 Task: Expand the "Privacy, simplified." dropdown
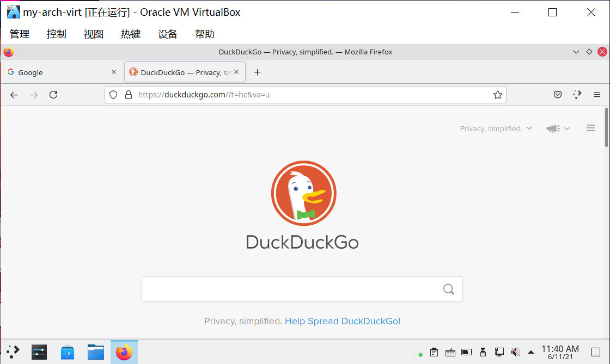tap(496, 128)
